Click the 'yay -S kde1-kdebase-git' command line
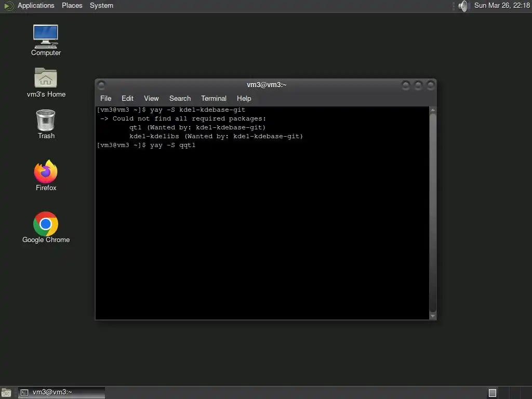The image size is (532, 399). click(x=171, y=110)
